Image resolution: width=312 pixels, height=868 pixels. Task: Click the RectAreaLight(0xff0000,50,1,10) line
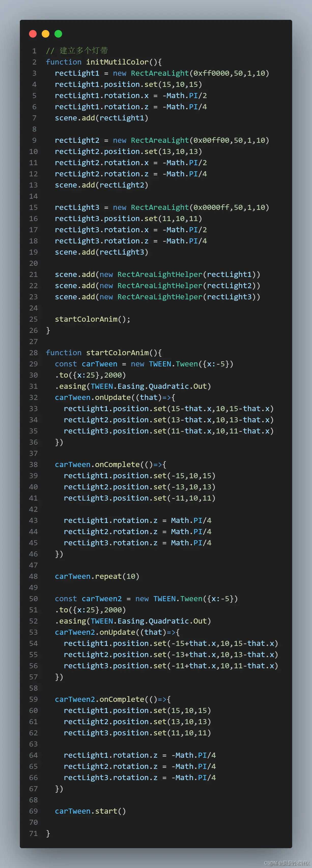point(162,73)
